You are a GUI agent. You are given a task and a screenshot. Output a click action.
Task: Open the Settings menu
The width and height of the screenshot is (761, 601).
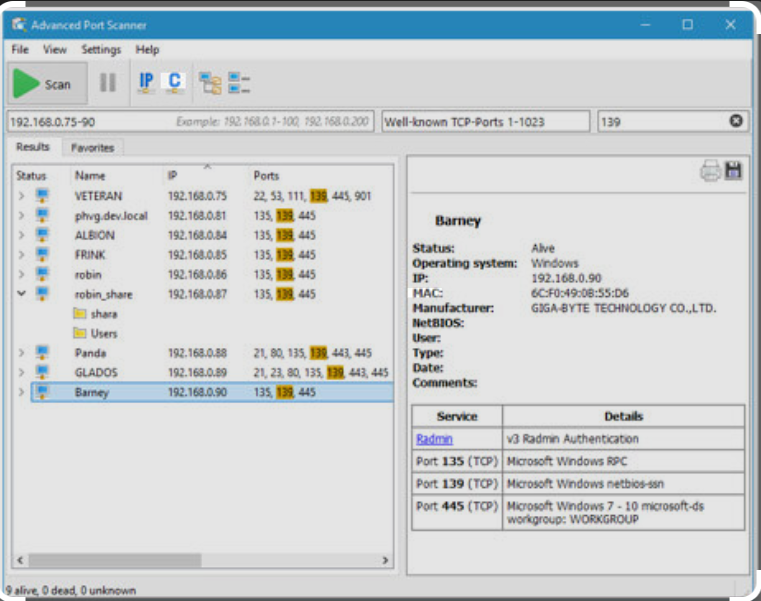tap(101, 50)
